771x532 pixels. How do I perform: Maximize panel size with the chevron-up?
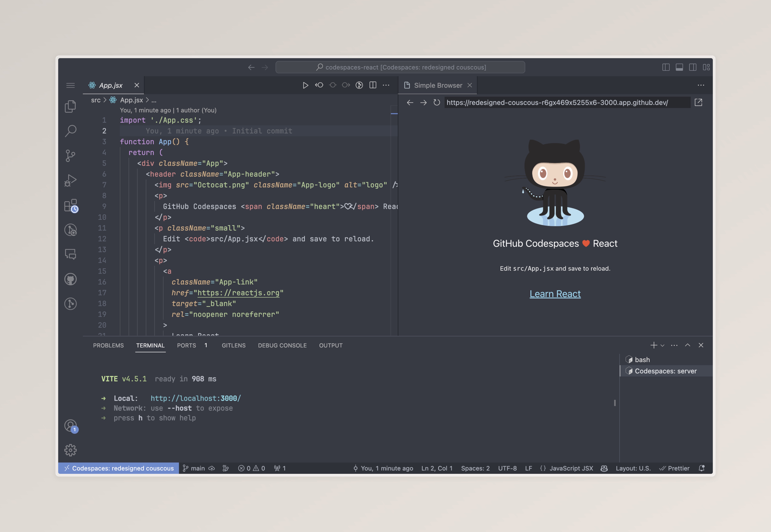[x=688, y=345]
